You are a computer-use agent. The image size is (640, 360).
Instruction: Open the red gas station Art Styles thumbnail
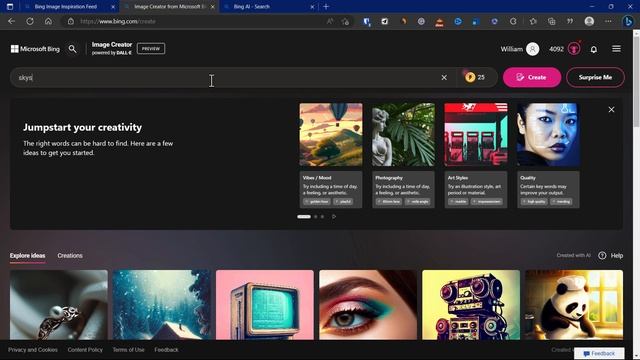click(x=476, y=135)
